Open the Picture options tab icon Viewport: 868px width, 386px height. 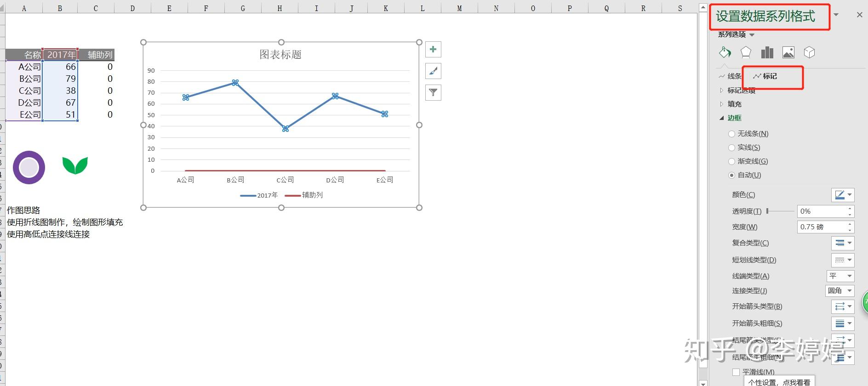[x=788, y=52]
